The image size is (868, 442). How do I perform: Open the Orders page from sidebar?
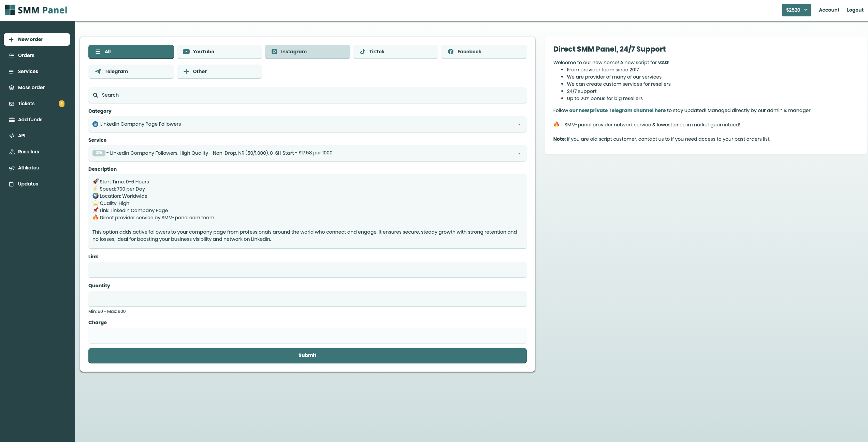click(37, 55)
